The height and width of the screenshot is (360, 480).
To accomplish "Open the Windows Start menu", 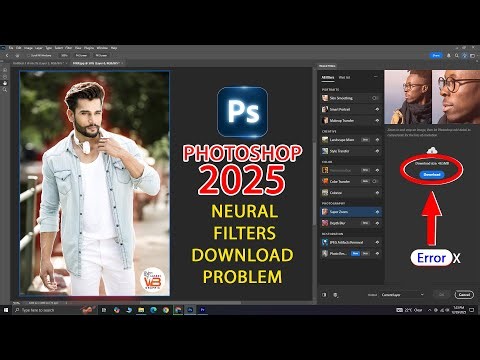I will pyautogui.click(x=6, y=310).
